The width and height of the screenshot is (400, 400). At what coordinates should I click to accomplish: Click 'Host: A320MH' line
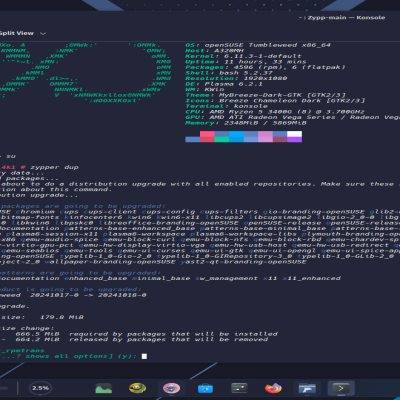[x=214, y=51]
